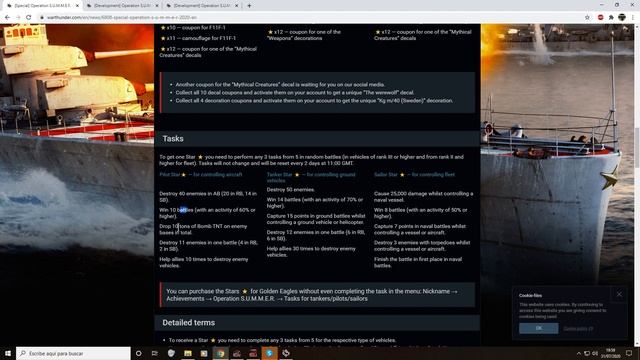View site info via padlock icon

click(42, 18)
